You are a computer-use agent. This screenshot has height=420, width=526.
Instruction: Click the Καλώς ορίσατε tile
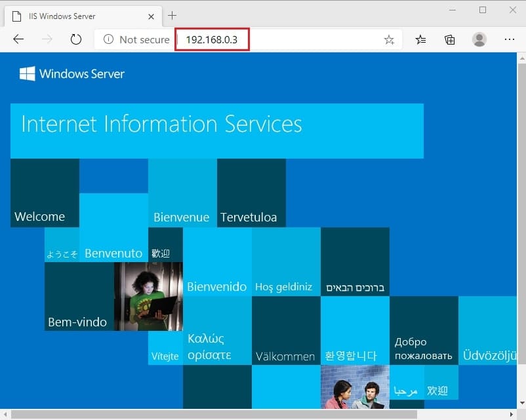[217, 331]
